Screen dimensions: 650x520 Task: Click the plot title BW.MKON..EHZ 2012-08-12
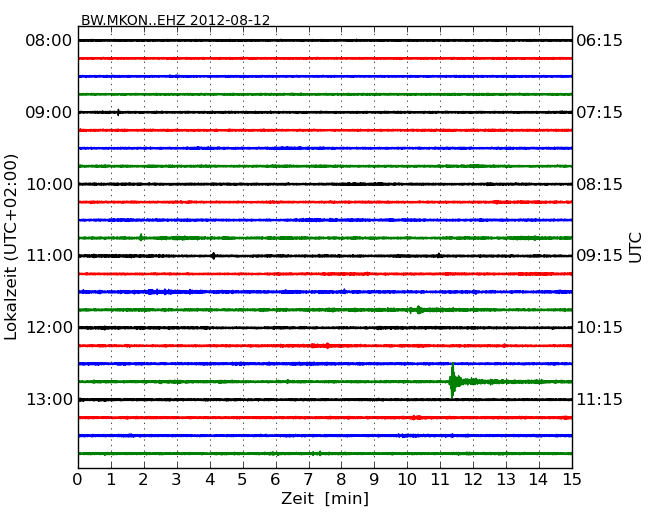[175, 20]
